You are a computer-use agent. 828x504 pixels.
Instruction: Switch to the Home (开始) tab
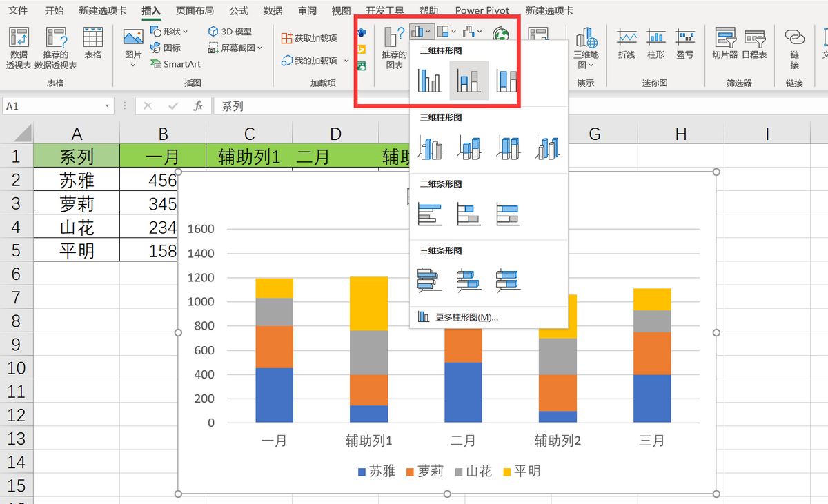pos(55,10)
